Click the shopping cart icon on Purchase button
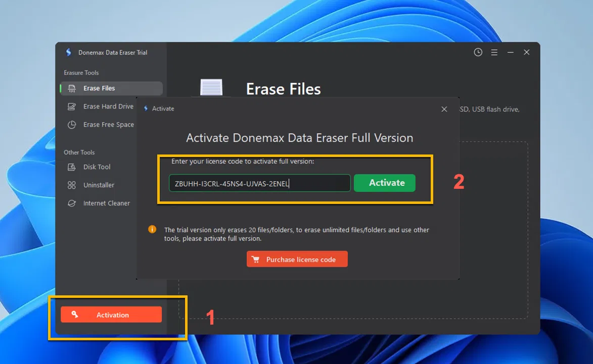Screen dimensions: 593x364 pos(256,258)
